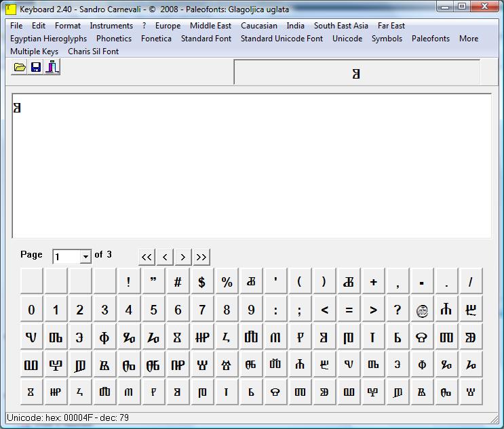Click the save floppy disk icon
The image size is (504, 429).
point(36,67)
